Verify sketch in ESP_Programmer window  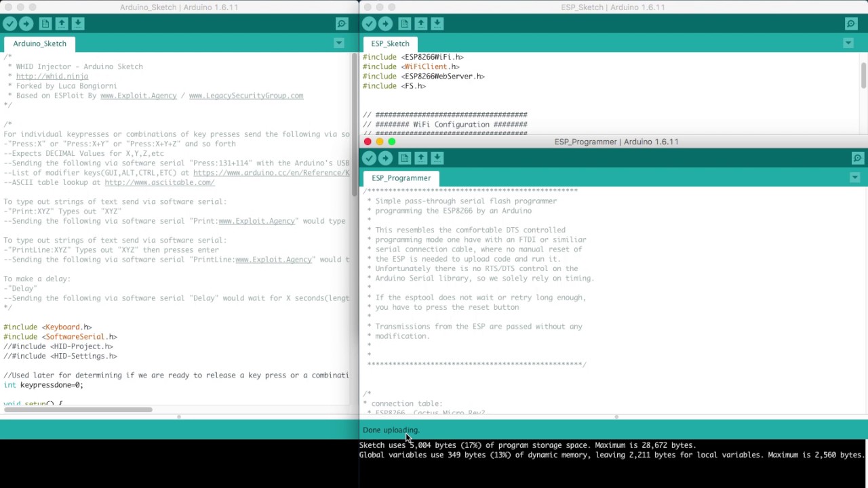369,158
